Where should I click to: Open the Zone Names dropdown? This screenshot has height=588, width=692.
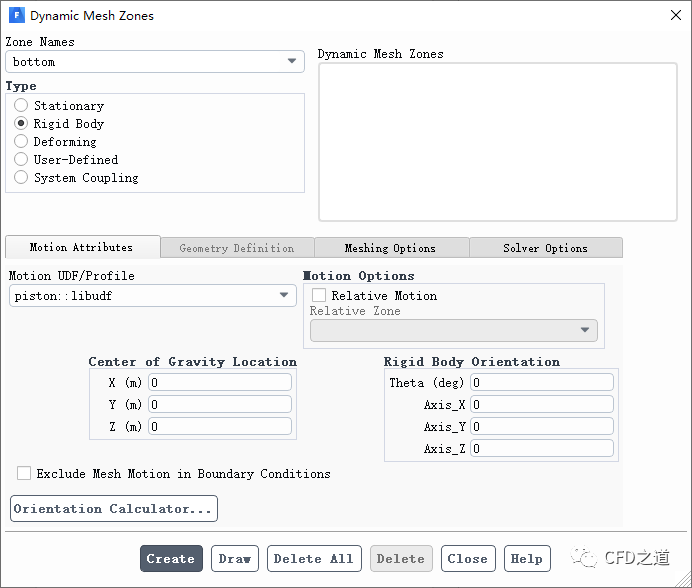click(155, 62)
